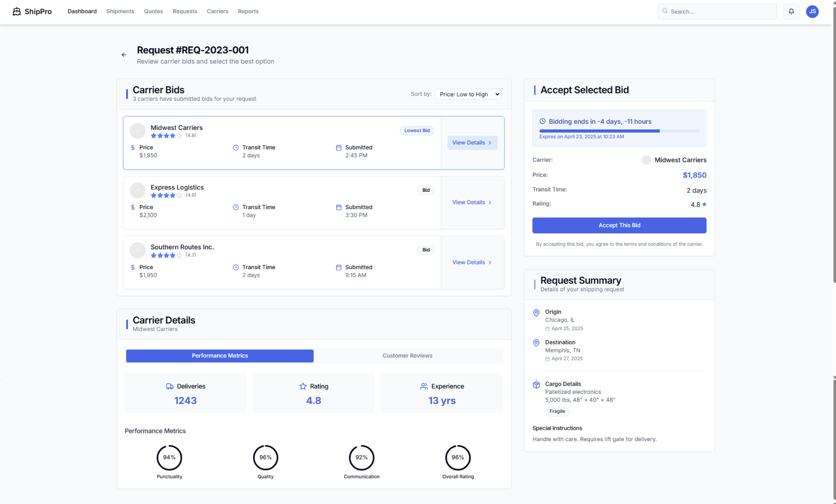Click the dollar price icon on Midwest Carriers bid
This screenshot has width=836, height=504.
click(x=133, y=147)
